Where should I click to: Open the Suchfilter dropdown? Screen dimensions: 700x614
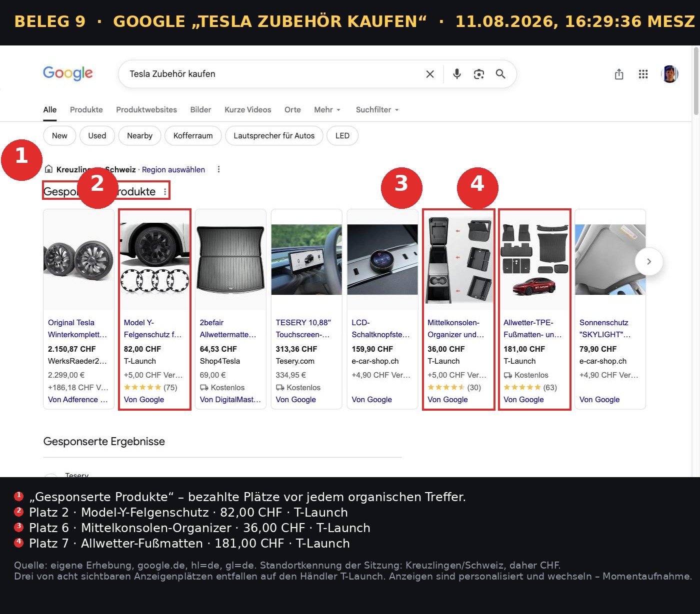377,110
